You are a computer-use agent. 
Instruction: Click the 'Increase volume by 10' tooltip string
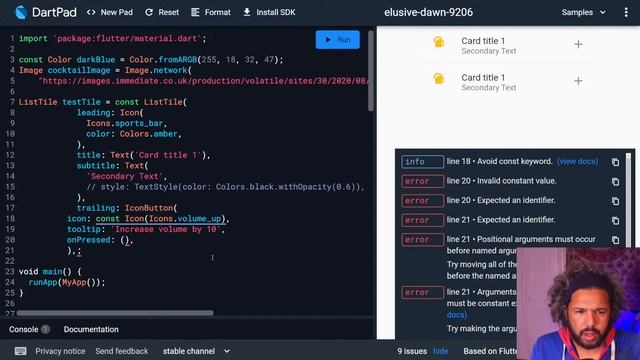(x=166, y=229)
